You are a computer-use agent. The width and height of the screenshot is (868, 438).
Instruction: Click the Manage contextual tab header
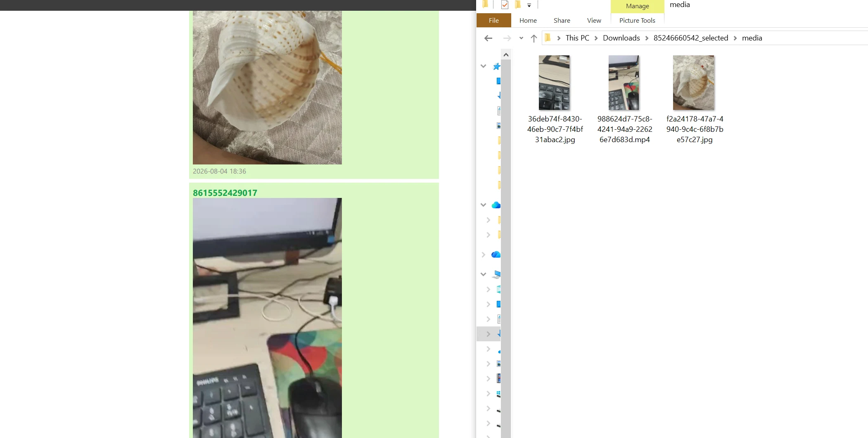[x=638, y=6]
